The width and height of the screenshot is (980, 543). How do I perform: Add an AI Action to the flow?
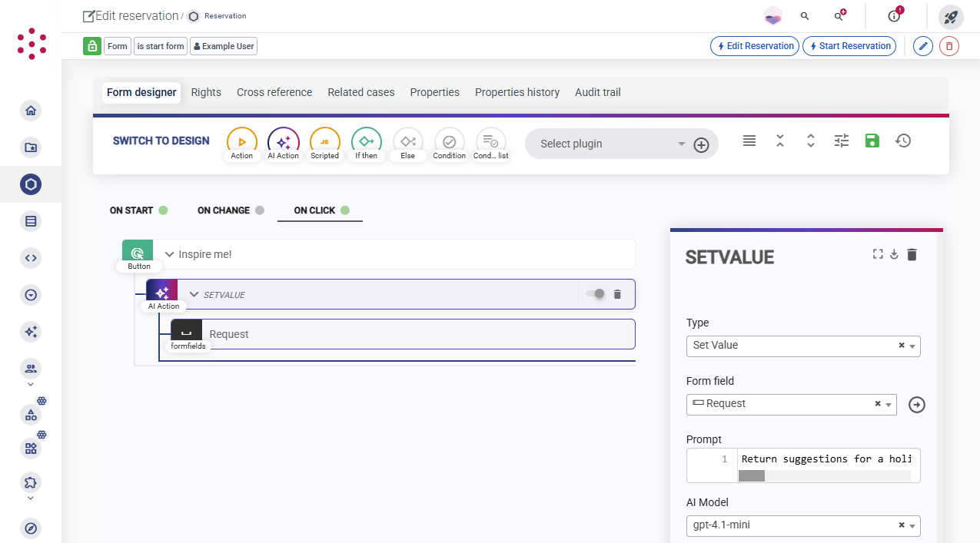[284, 141]
